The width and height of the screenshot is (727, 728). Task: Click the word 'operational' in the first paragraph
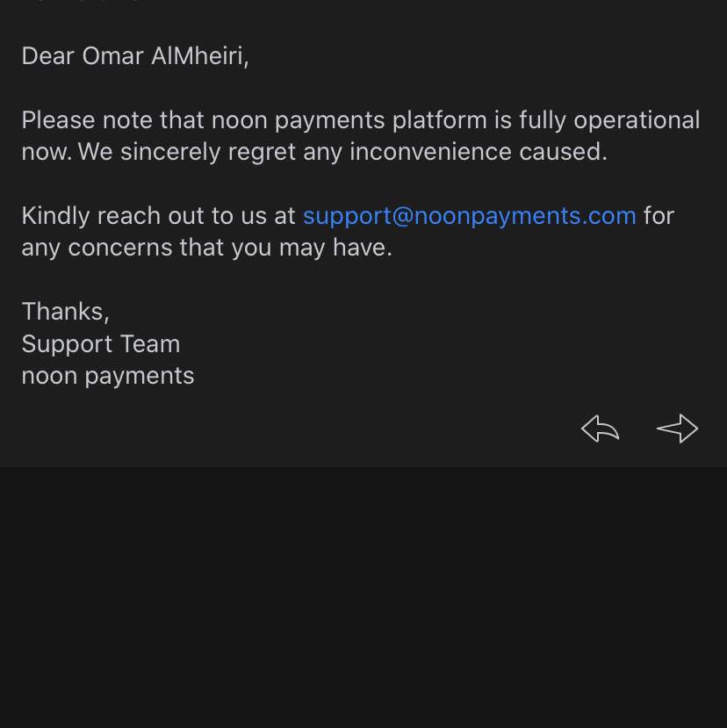pos(637,120)
